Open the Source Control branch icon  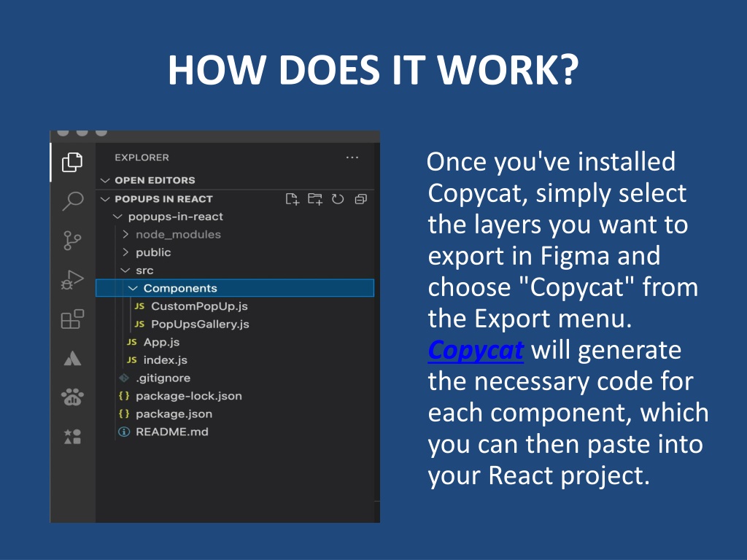[72, 241]
